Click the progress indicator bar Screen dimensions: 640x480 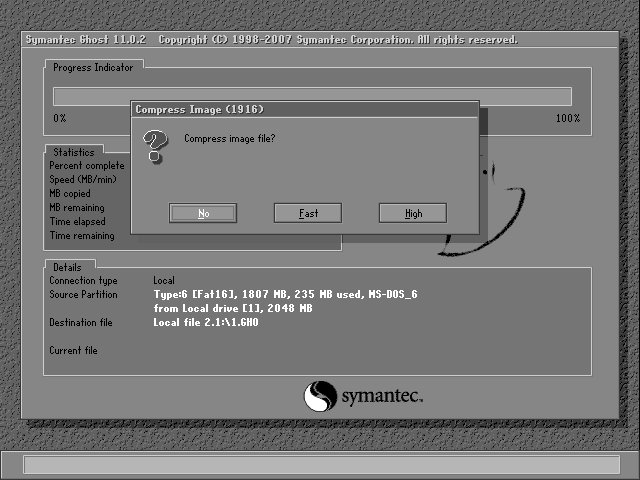coord(312,96)
